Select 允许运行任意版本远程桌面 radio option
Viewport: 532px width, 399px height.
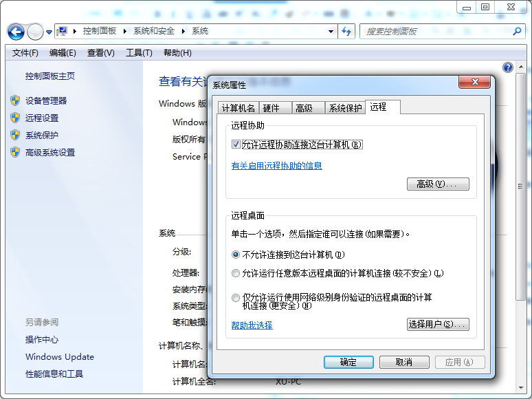(236, 273)
